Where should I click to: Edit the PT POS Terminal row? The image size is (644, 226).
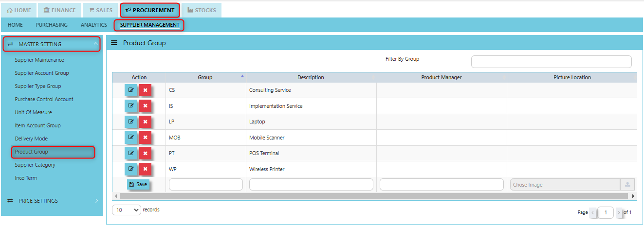131,154
